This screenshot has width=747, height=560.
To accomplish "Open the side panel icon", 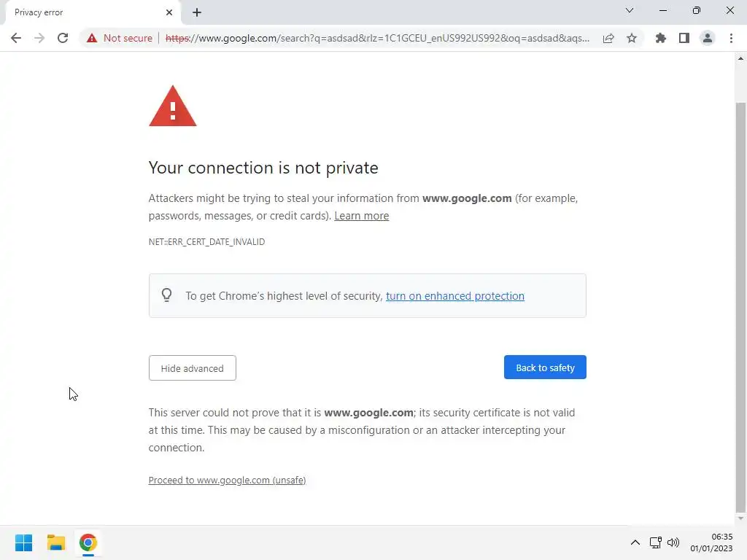I will coord(684,38).
